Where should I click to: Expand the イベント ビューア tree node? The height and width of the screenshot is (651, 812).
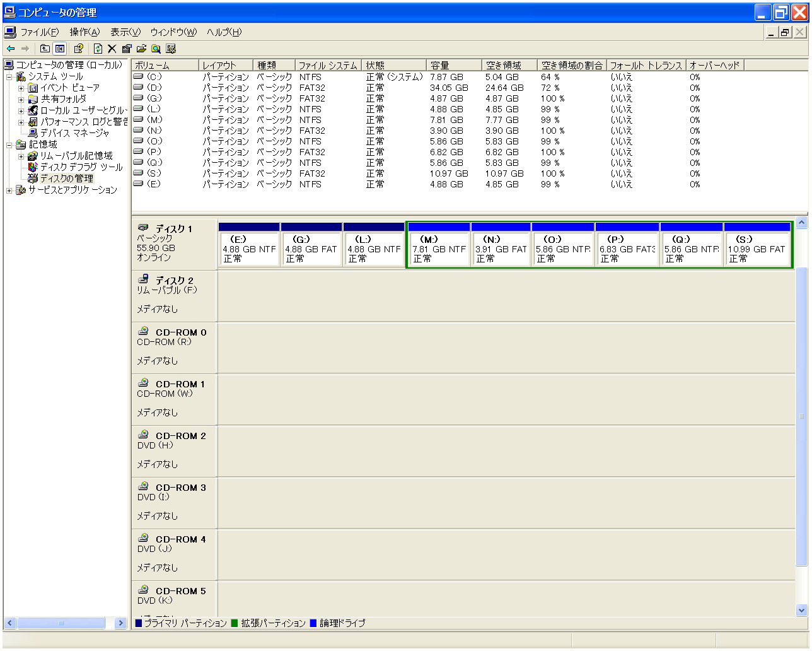[x=21, y=88]
